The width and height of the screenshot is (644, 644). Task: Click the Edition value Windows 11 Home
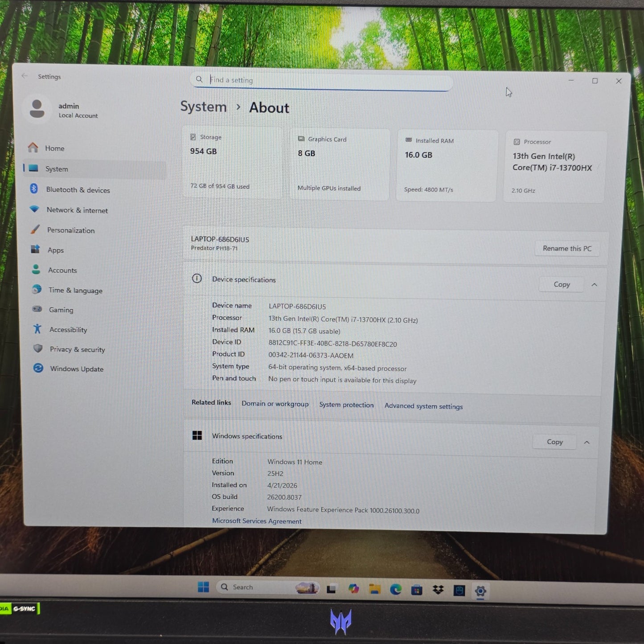295,462
